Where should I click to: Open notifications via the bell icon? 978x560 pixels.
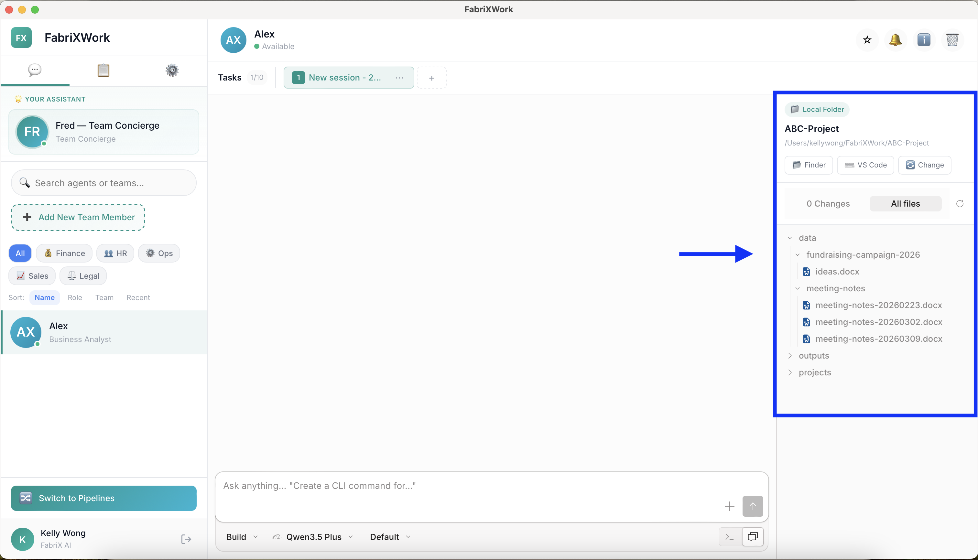click(895, 40)
